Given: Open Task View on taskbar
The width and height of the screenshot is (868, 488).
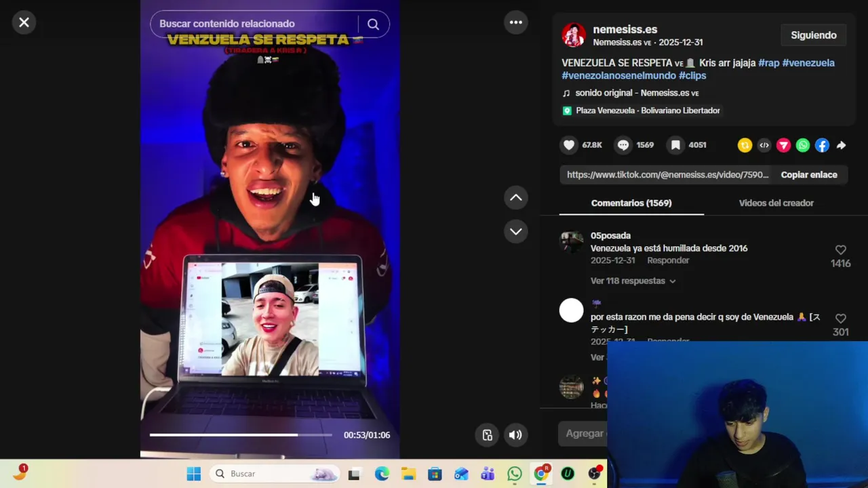Looking at the screenshot, I should [354, 474].
